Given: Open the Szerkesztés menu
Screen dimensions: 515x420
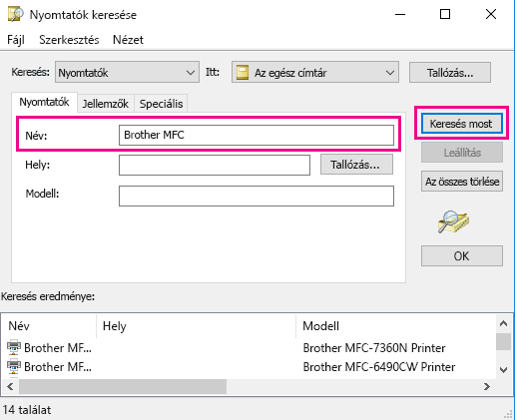Looking at the screenshot, I should (69, 40).
